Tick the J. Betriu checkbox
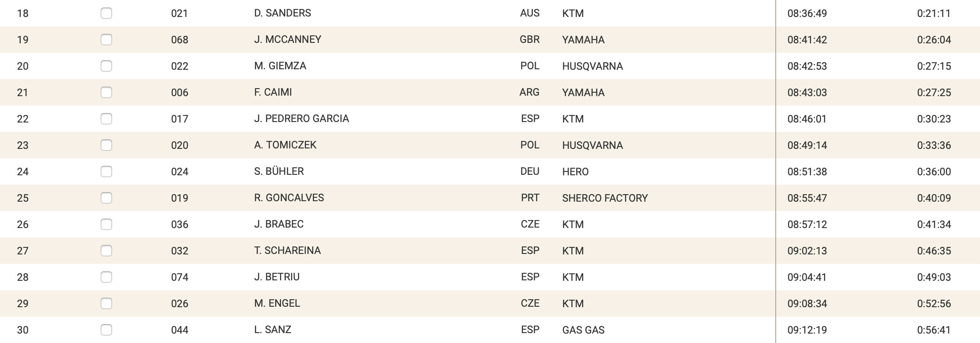The image size is (980, 343). point(106,277)
